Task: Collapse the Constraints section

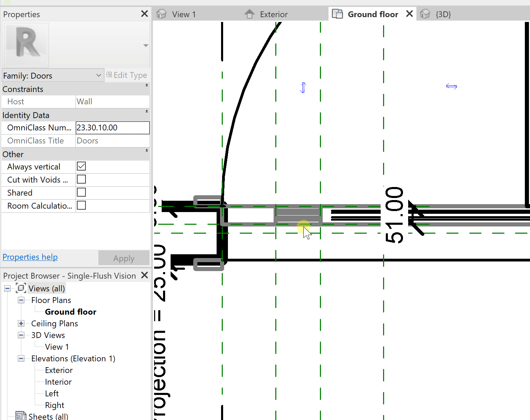Action: (x=147, y=85)
